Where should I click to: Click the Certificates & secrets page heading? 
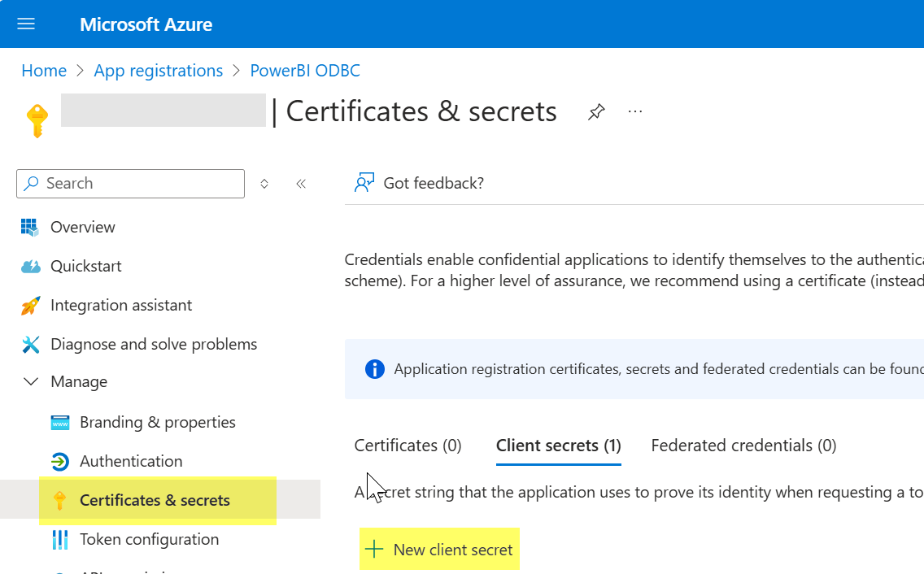[x=421, y=111]
